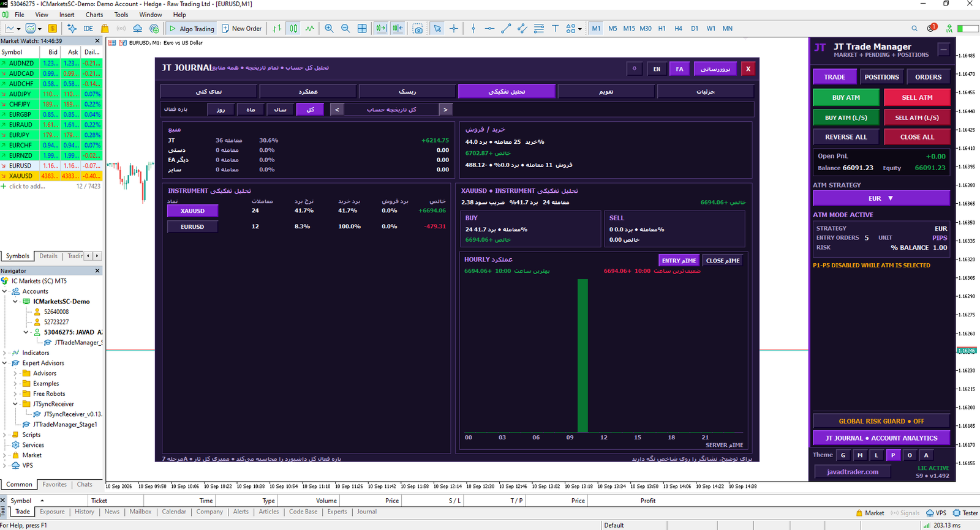Click the CLOSE ALL button
The image size is (980, 530).
tap(917, 137)
